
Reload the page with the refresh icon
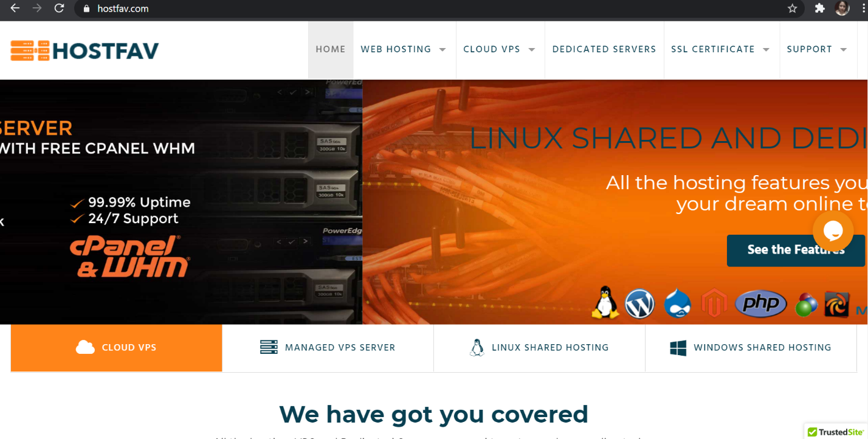pos(59,9)
